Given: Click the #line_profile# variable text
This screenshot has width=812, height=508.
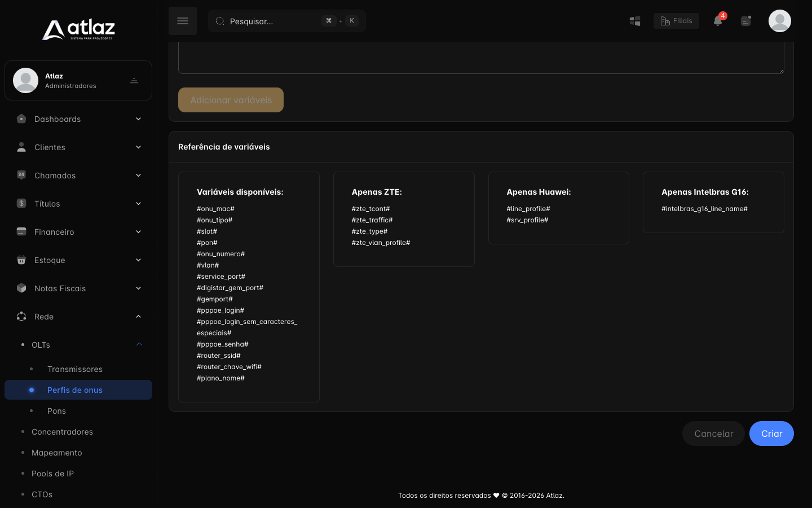Looking at the screenshot, I should point(528,209).
